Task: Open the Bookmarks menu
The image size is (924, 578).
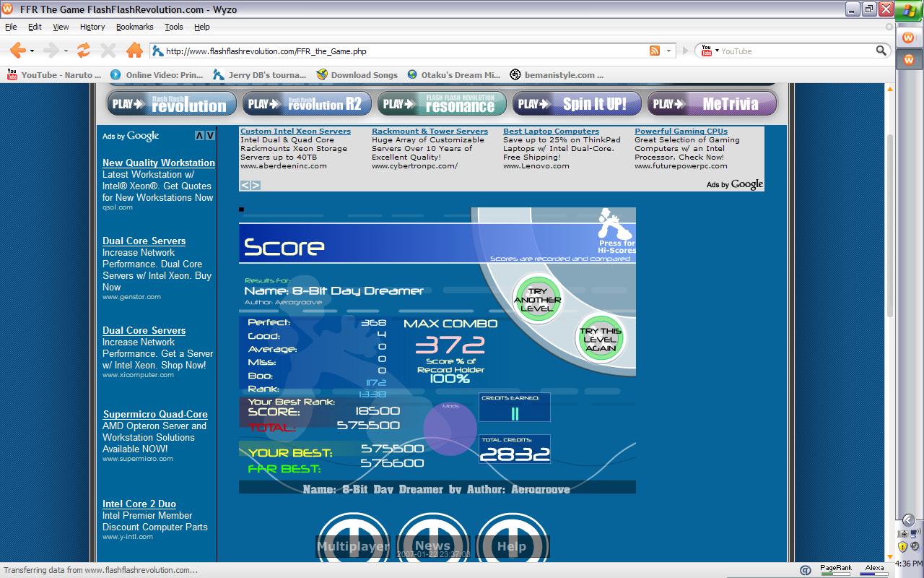Action: [134, 27]
